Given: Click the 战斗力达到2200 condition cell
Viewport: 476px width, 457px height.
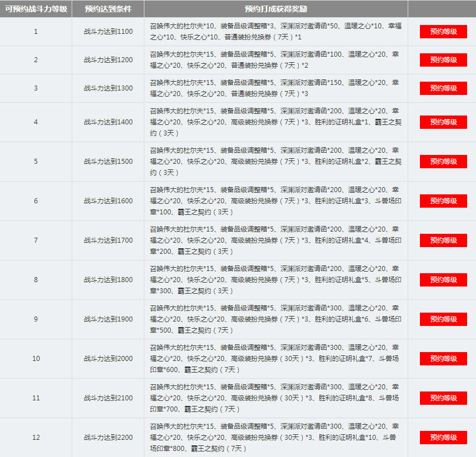Looking at the screenshot, I should (x=107, y=438).
